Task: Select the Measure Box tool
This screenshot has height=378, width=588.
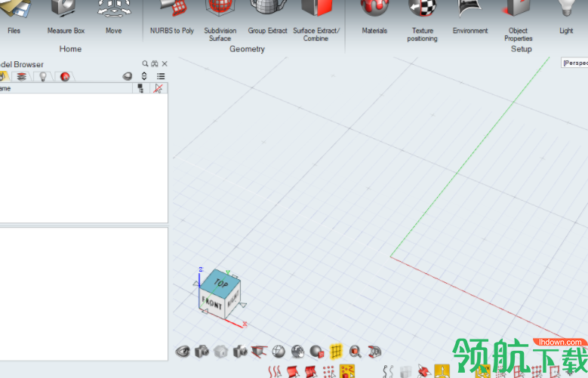Action: click(66, 17)
